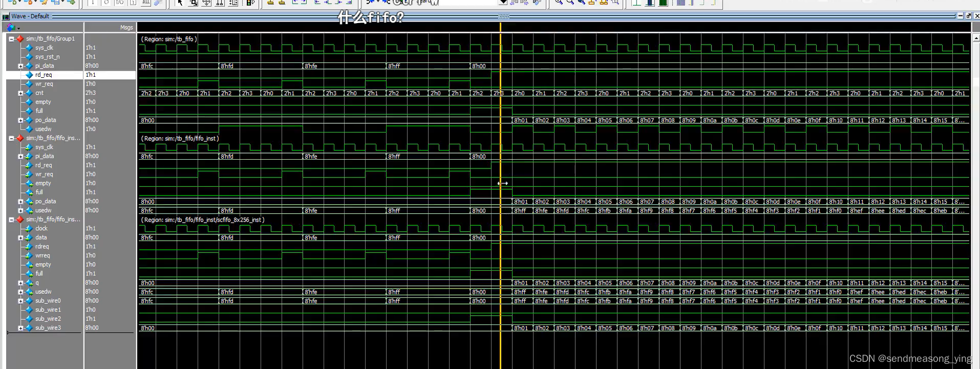Screen dimensions: 980x369
Task: Click the signal icon beside sys_rst_n
Action: 29,57
